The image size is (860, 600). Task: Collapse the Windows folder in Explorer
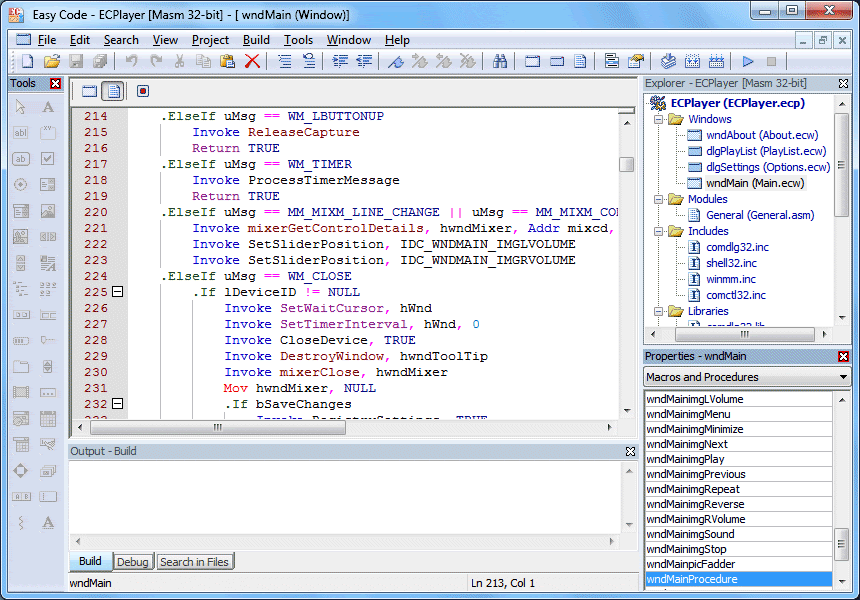tap(658, 119)
